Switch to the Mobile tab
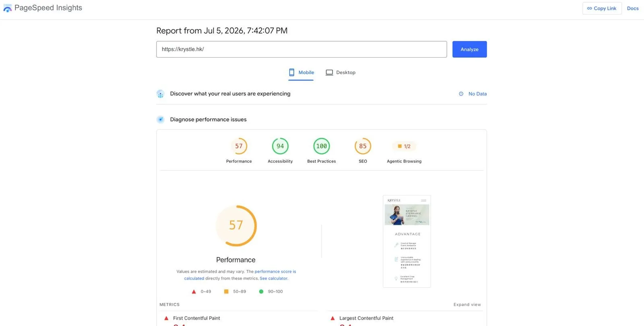Image resolution: width=644 pixels, height=326 pixels. pyautogui.click(x=301, y=73)
